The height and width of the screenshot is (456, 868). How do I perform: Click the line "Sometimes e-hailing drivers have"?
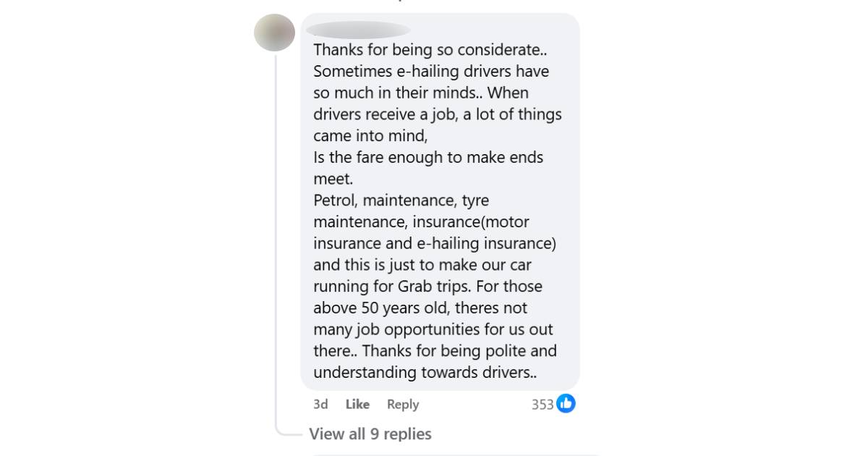(431, 72)
